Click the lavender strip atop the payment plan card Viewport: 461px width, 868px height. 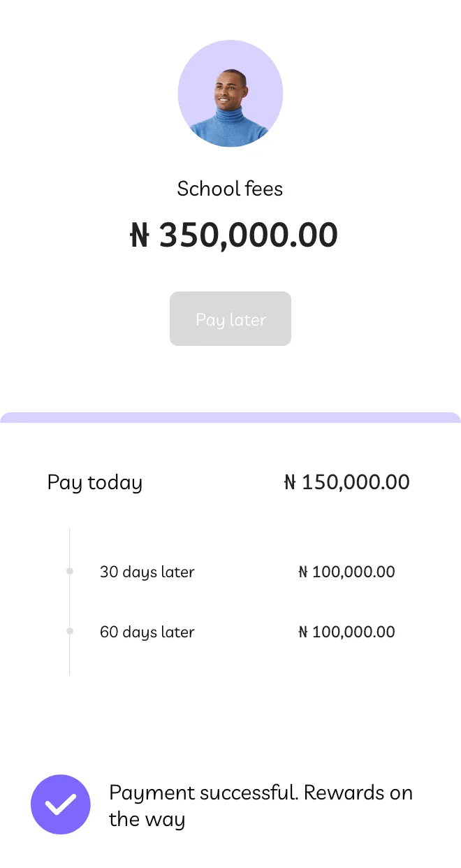click(x=230, y=417)
